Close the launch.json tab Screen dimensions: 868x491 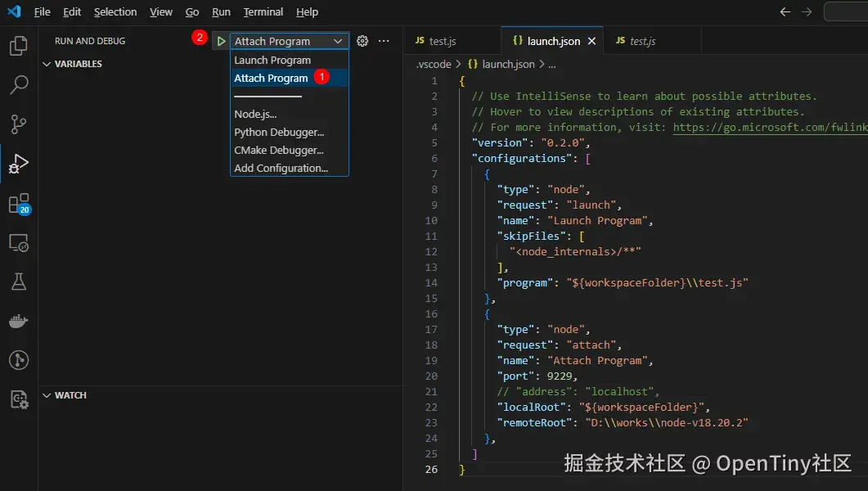click(x=591, y=41)
